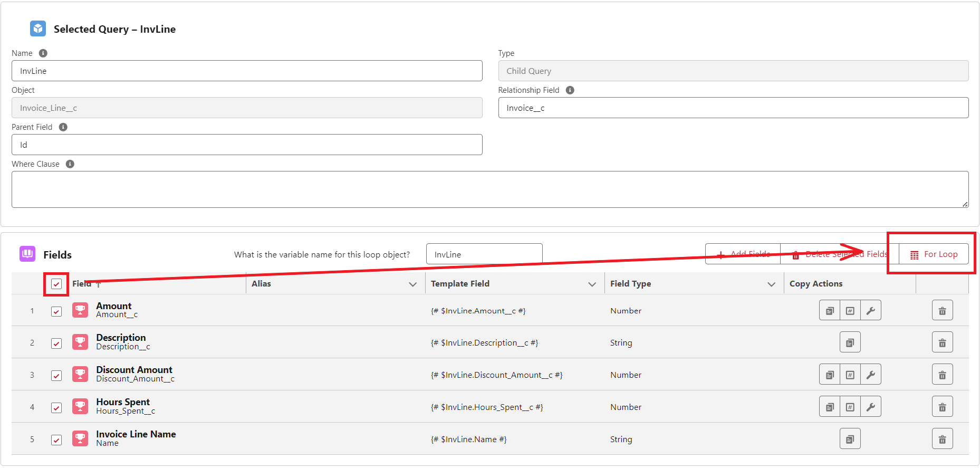Click the For Loop button
Viewport: 980px width, 468px height.
coord(934,254)
